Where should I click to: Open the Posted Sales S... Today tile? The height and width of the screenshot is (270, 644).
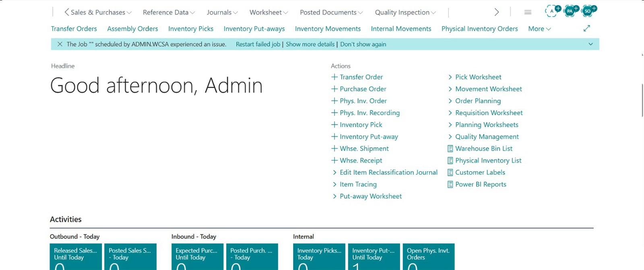(x=130, y=257)
